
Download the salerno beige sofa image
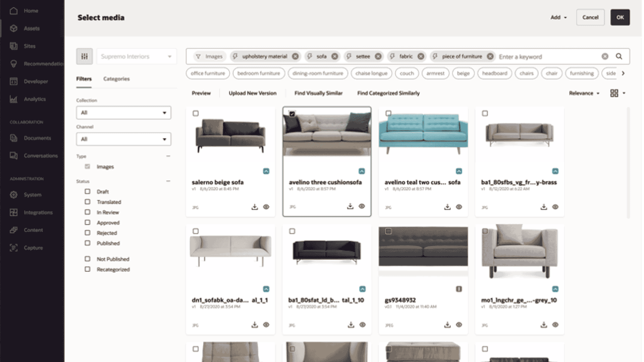(x=255, y=207)
